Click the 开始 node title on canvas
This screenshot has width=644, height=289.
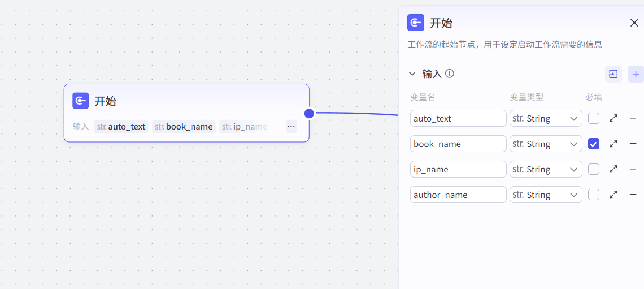pyautogui.click(x=105, y=101)
